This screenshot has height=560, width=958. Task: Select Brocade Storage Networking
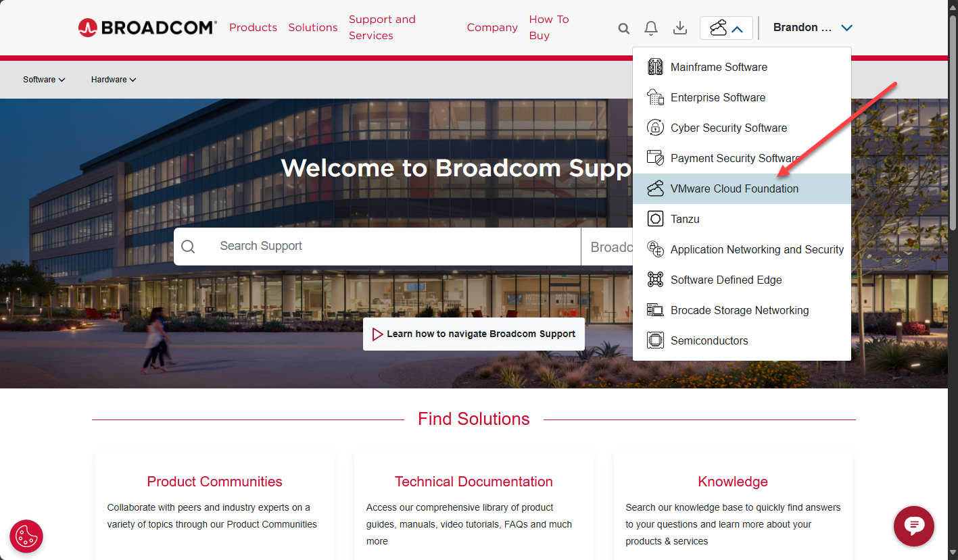coord(742,310)
